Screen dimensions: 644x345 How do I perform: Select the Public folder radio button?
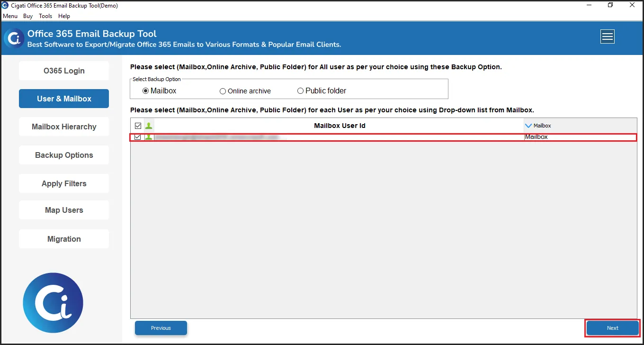[300, 91]
